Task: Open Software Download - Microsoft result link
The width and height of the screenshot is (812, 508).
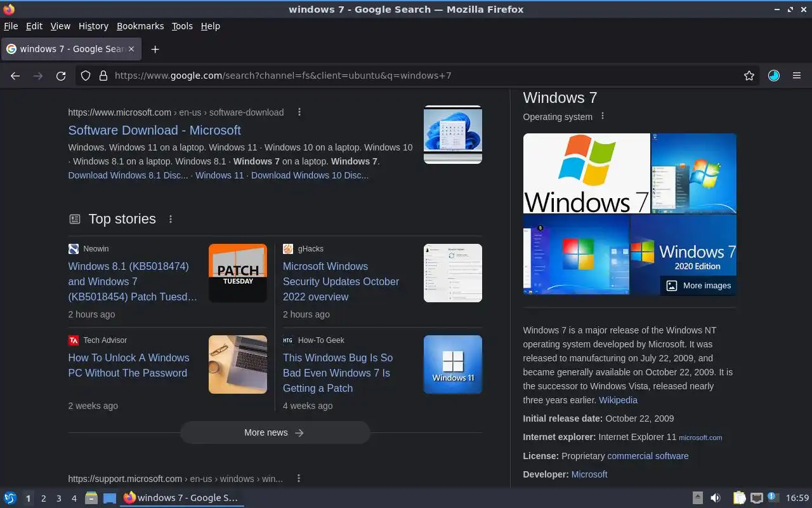Action: 155,130
